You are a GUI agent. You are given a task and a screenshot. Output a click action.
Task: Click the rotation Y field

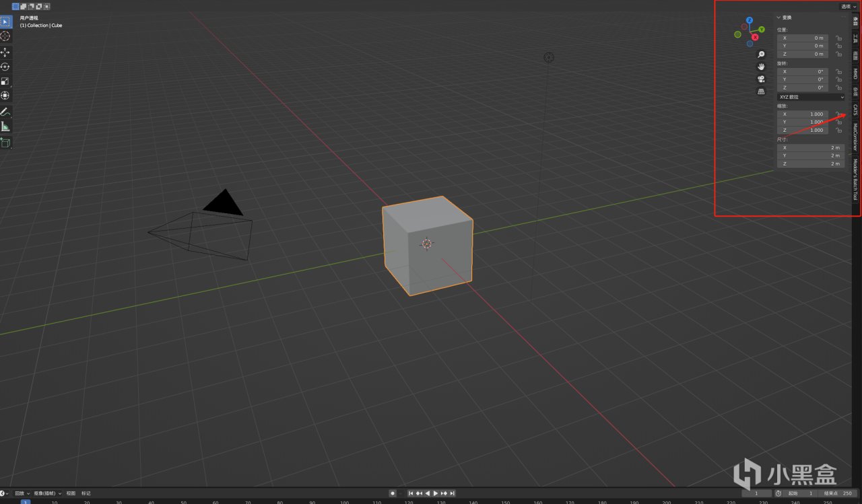point(803,79)
